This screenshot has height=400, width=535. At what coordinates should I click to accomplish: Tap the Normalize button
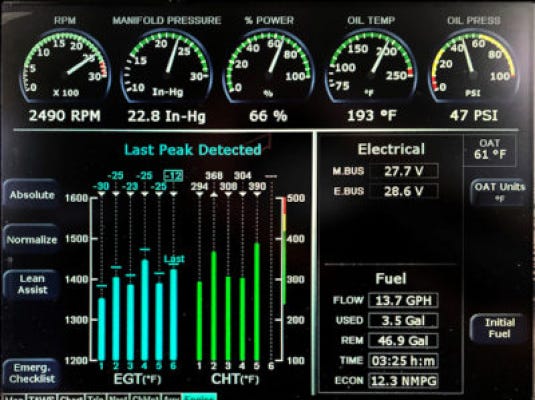tap(31, 240)
